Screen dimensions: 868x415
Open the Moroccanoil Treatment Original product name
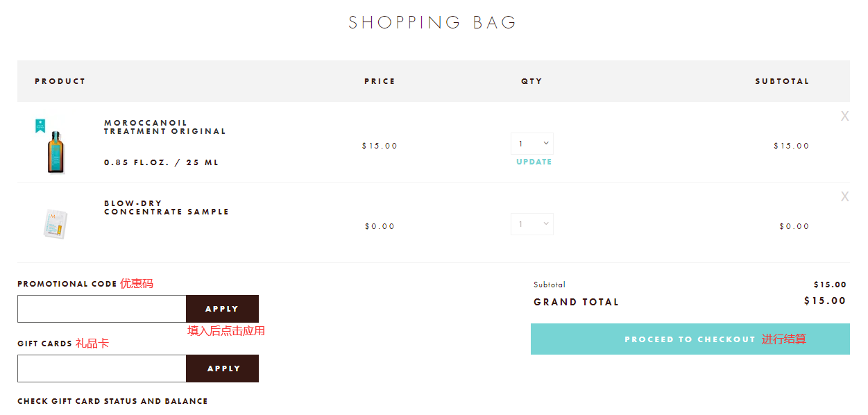click(x=164, y=127)
